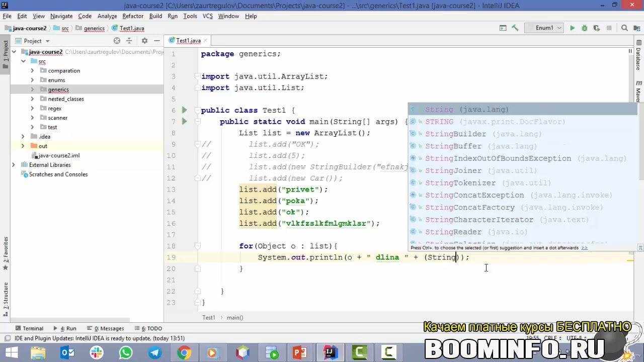Viewport: 644px width, 362px height.
Task: Close the Test1.java editor tab
Action: 205,41
